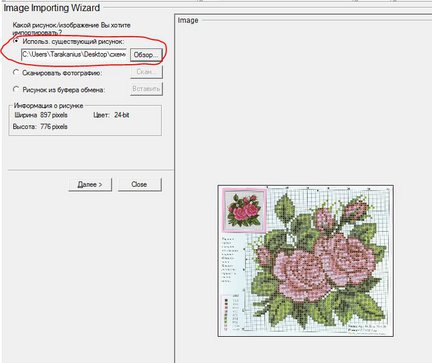Click the Далее next button

90,184
